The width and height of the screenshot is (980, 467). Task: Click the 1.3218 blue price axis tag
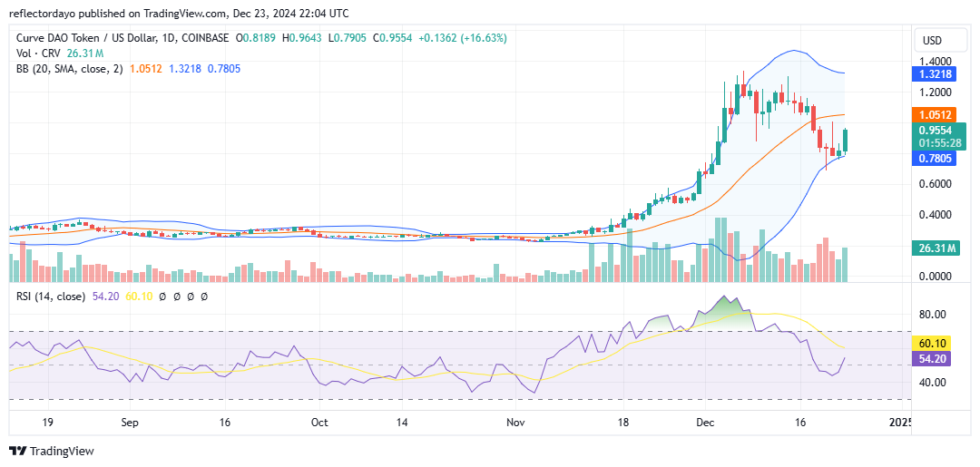click(x=936, y=75)
